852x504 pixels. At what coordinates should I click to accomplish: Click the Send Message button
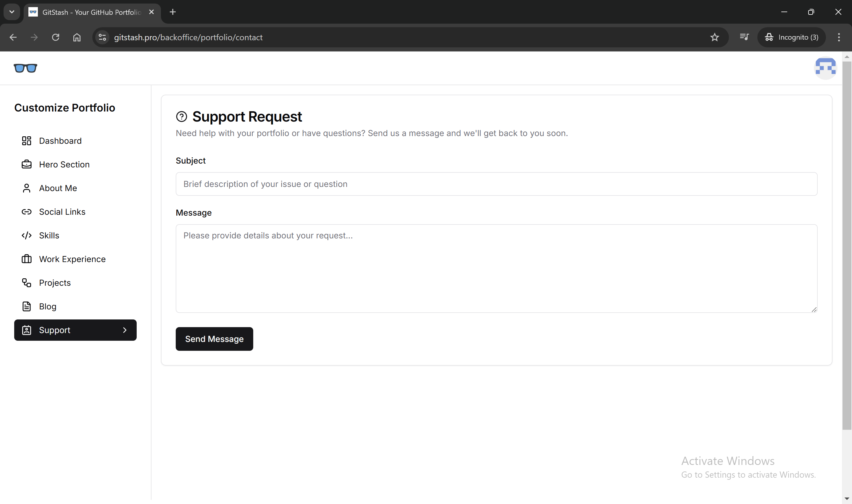point(214,339)
